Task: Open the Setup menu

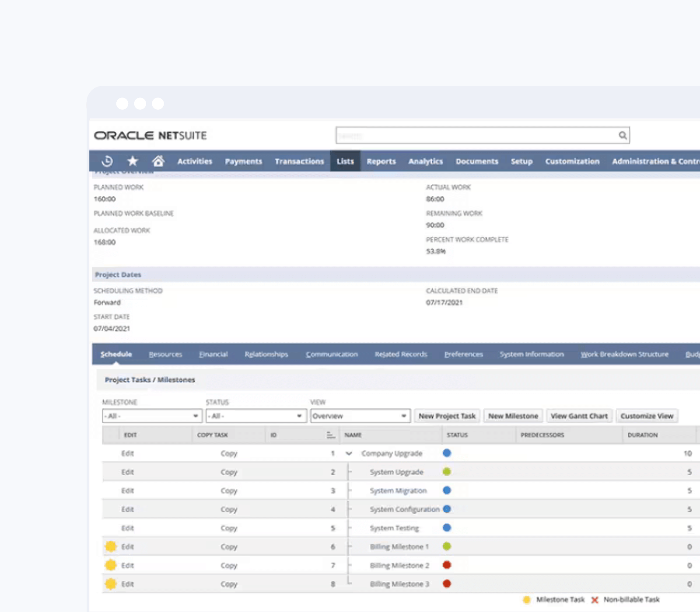Action: pos(521,161)
